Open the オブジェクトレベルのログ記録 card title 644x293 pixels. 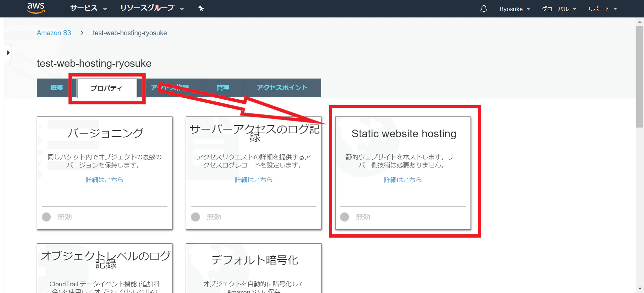coord(106,259)
